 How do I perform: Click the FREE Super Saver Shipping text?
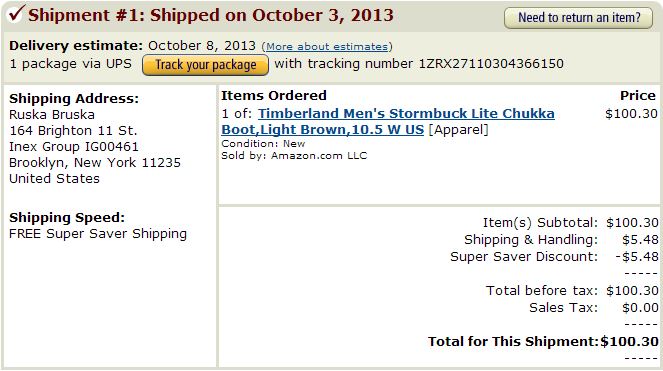98,234
